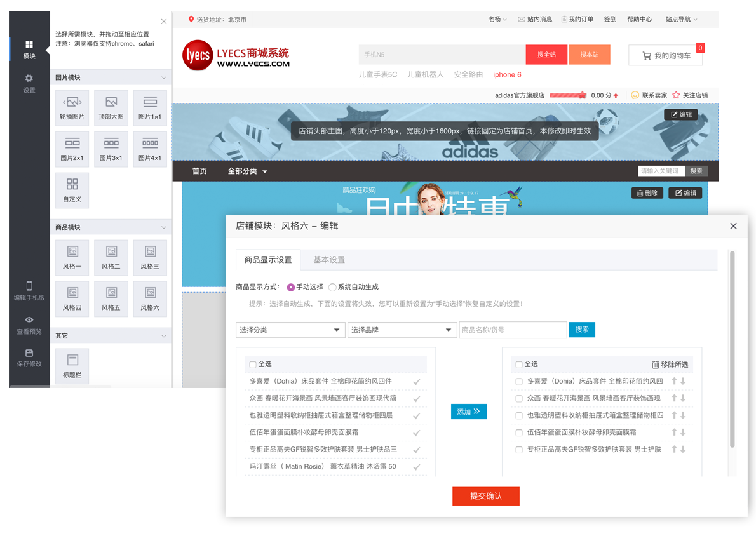Open 编辑手机版 mobile editor icon

(x=29, y=291)
